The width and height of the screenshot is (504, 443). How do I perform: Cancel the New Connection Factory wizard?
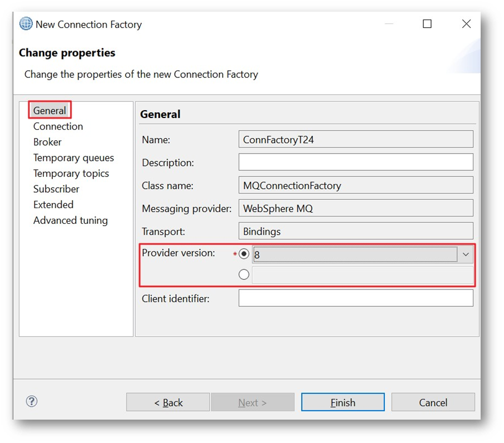pos(433,402)
